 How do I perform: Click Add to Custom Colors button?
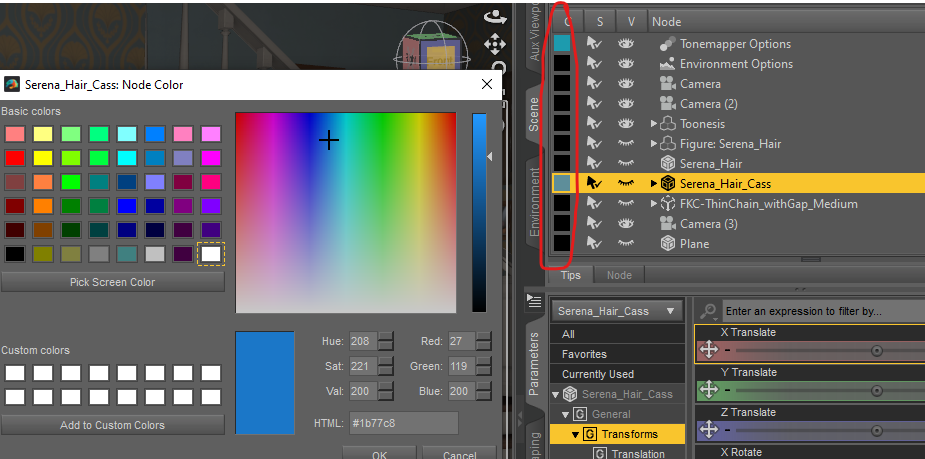click(113, 425)
